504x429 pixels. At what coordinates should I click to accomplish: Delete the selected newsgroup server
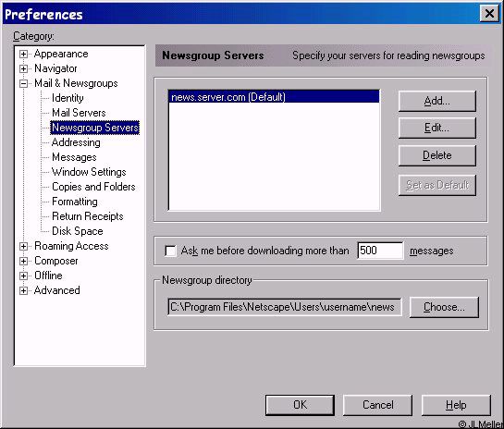(x=437, y=155)
